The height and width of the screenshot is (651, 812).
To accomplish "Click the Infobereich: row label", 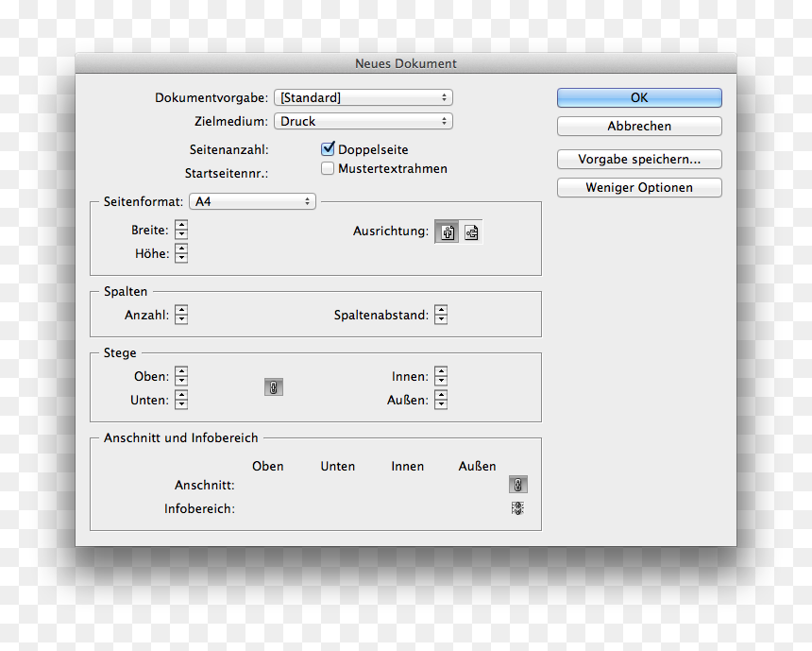I will [199, 509].
